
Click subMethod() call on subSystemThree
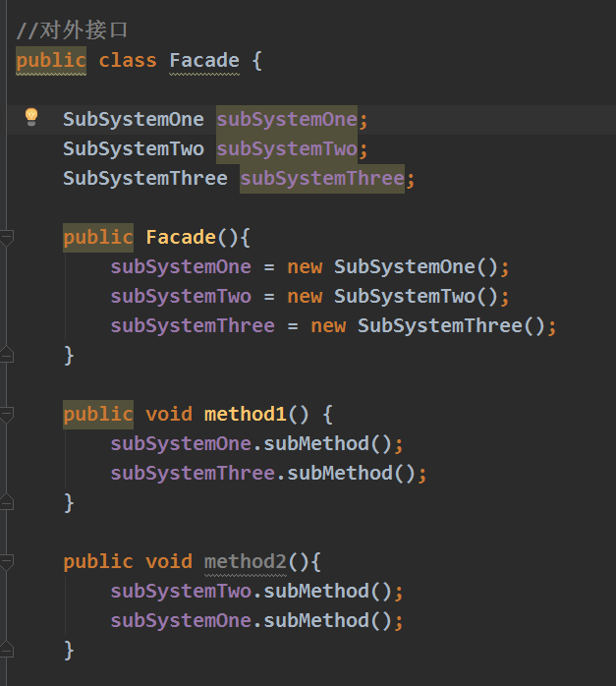coord(351,474)
